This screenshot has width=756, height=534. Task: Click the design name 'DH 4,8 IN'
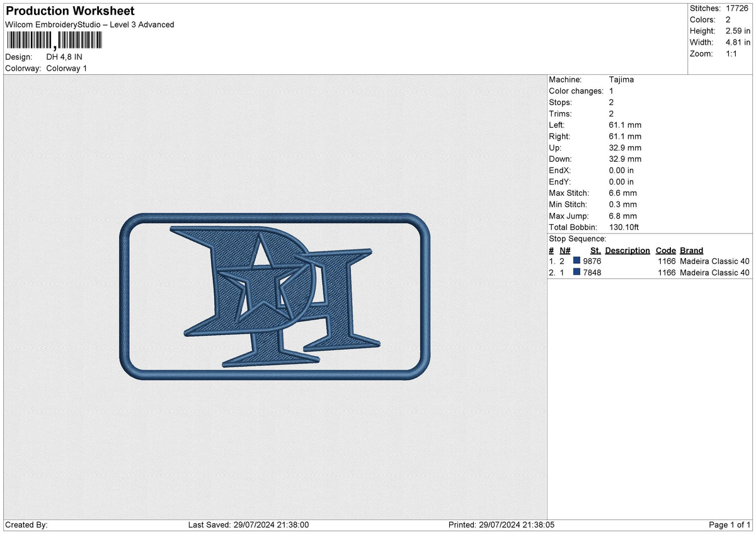pyautogui.click(x=64, y=57)
